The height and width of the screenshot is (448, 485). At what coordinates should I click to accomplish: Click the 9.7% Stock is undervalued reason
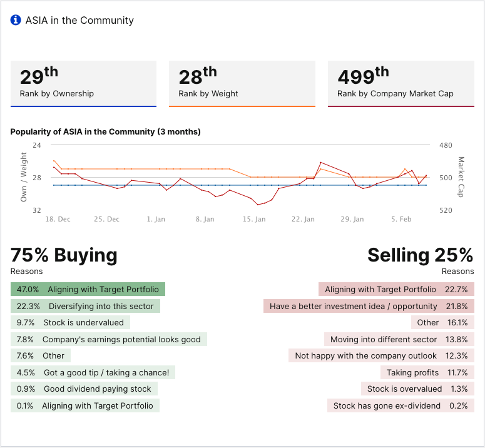(71, 323)
